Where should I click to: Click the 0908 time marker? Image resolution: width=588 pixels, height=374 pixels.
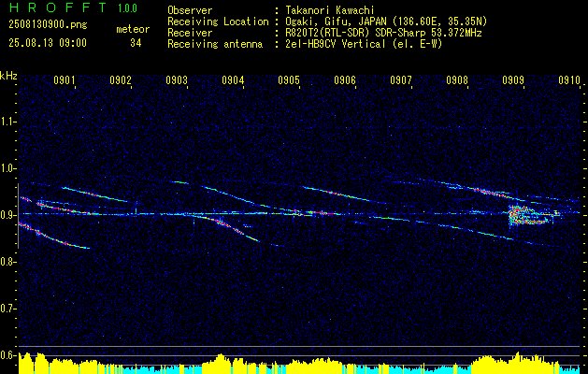pyautogui.click(x=457, y=80)
